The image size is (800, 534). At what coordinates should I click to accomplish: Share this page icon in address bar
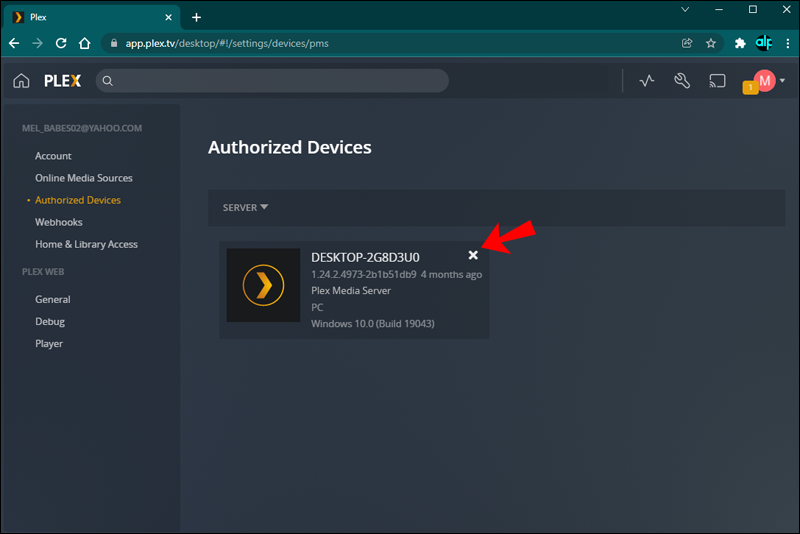pyautogui.click(x=687, y=43)
